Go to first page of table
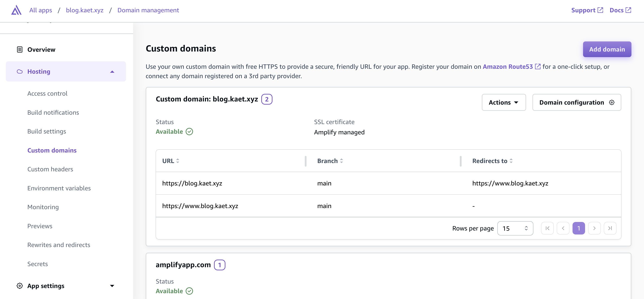The height and width of the screenshot is (299, 644). pyautogui.click(x=547, y=228)
